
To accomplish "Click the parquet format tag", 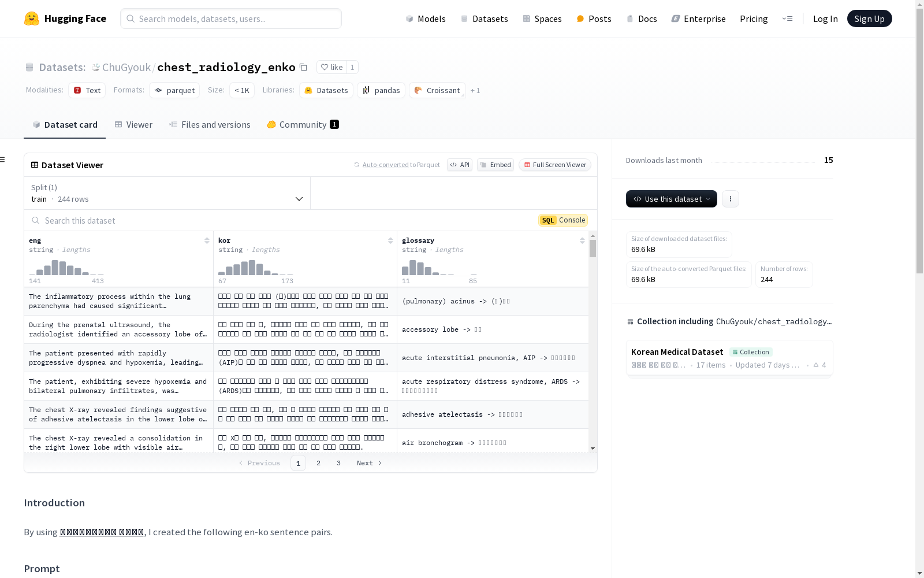I will pyautogui.click(x=174, y=90).
